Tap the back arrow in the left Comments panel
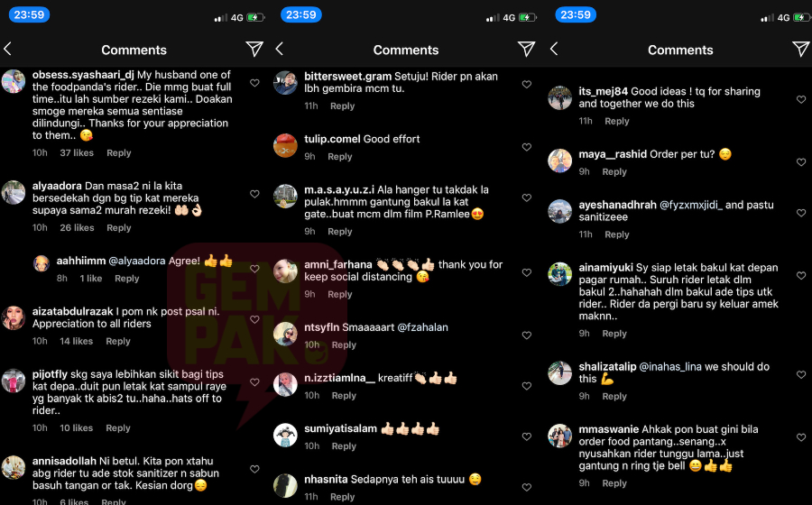 pos(7,50)
